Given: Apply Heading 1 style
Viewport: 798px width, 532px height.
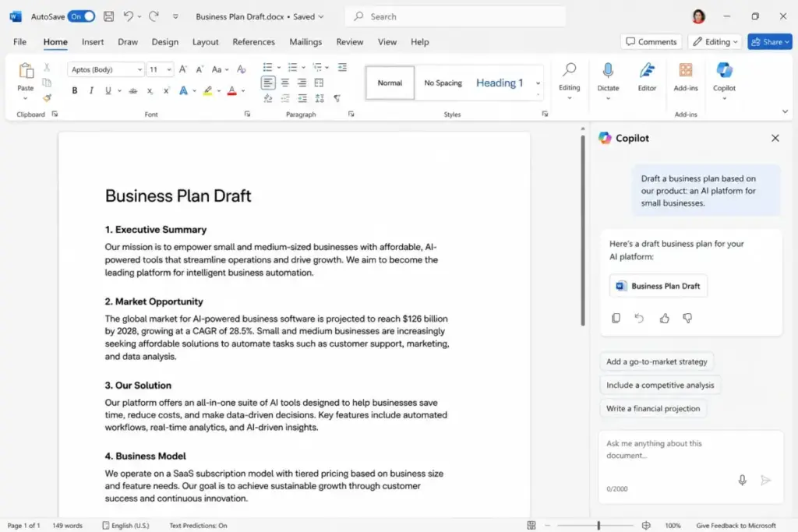Looking at the screenshot, I should tap(500, 83).
